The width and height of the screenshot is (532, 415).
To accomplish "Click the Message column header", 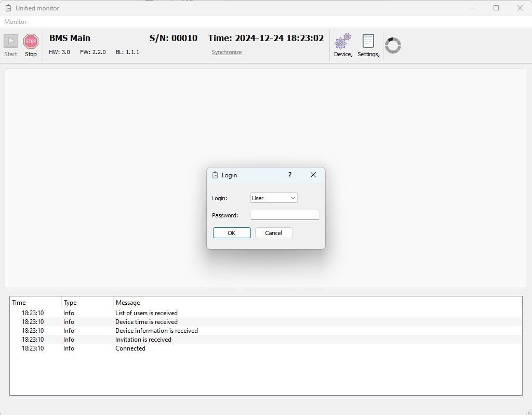I will click(x=128, y=303).
